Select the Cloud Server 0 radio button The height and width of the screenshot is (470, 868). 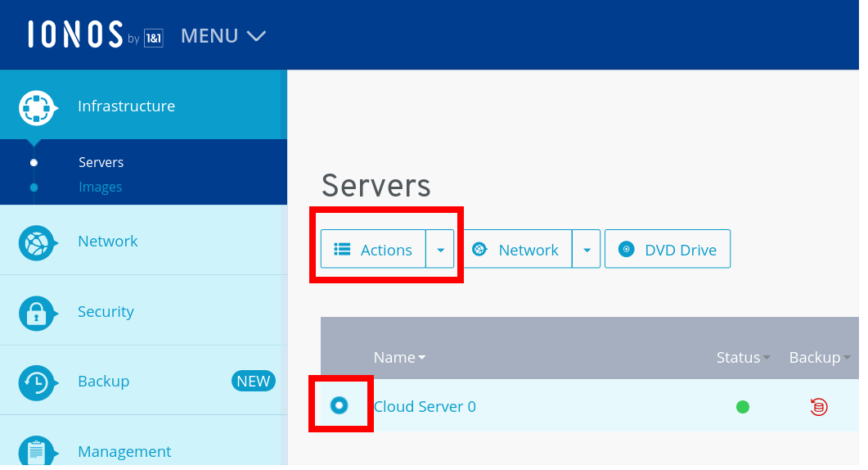point(340,405)
